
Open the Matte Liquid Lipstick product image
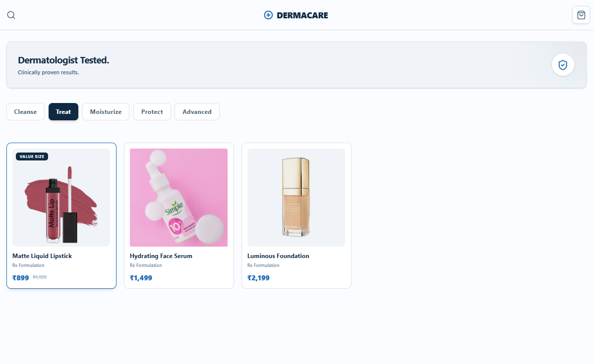pyautogui.click(x=61, y=198)
